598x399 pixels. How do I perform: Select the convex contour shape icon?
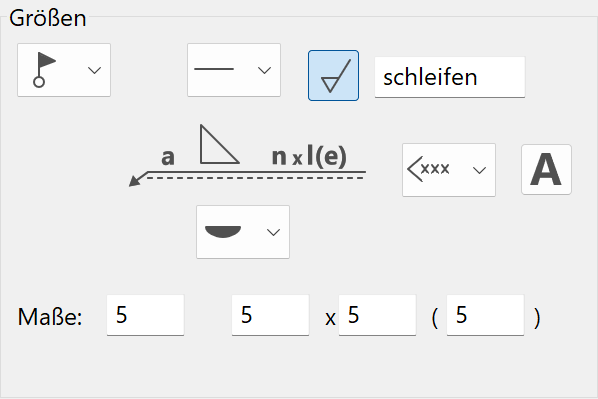223,232
